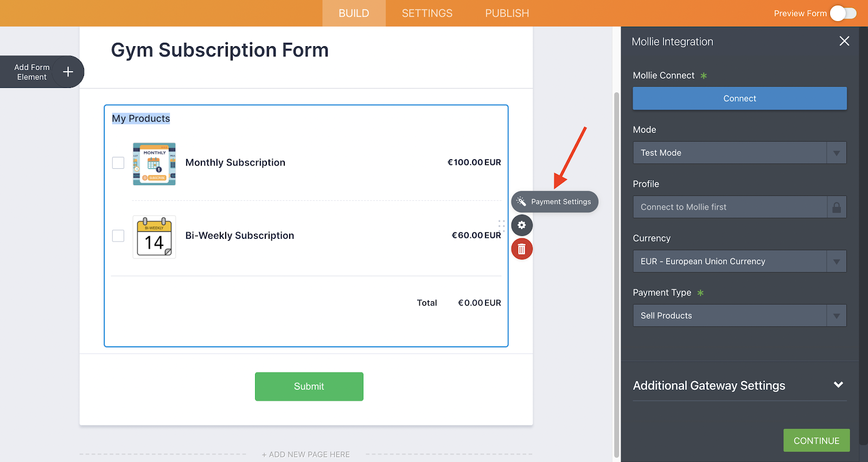Image resolution: width=868 pixels, height=462 pixels.
Task: Open the Currency dropdown
Action: click(739, 262)
